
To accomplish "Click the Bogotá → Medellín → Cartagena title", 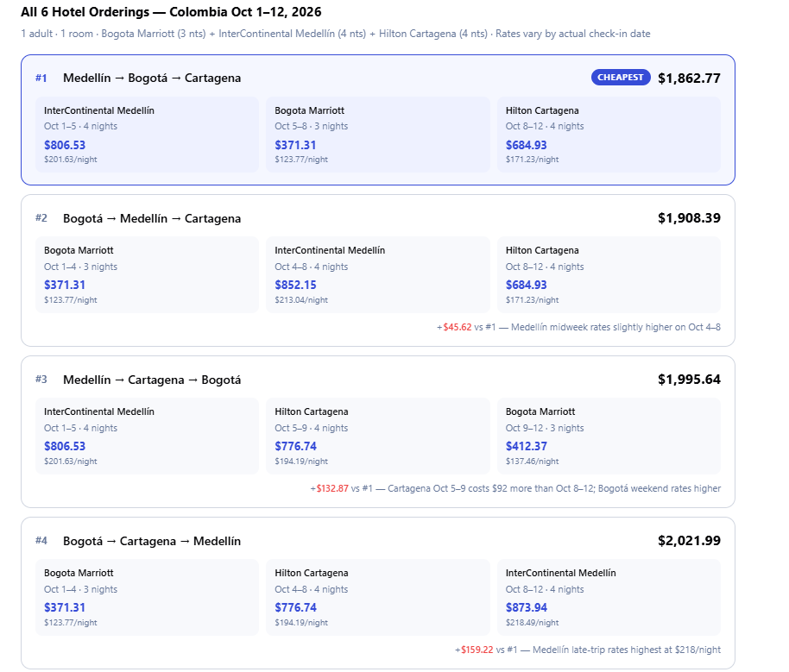I will point(152,218).
